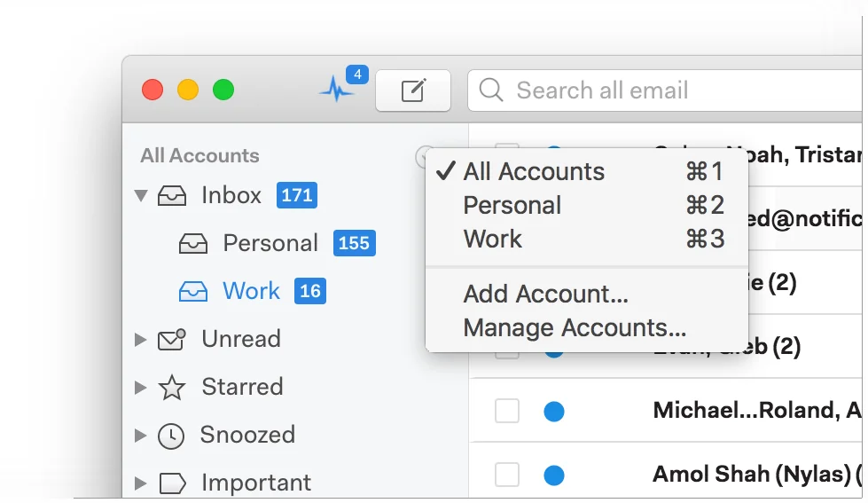Screen dimensions: 868x503
Task: Open the Important folder label
Action: click(256, 483)
